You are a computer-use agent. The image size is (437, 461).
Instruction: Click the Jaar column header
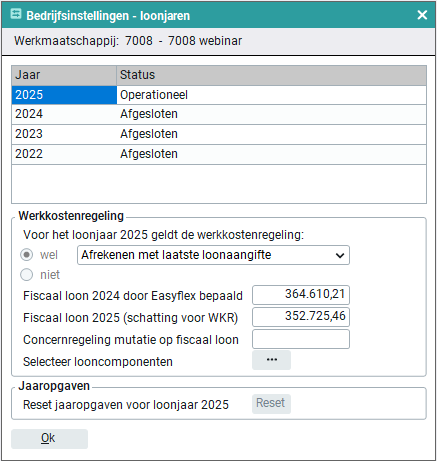[x=64, y=75]
